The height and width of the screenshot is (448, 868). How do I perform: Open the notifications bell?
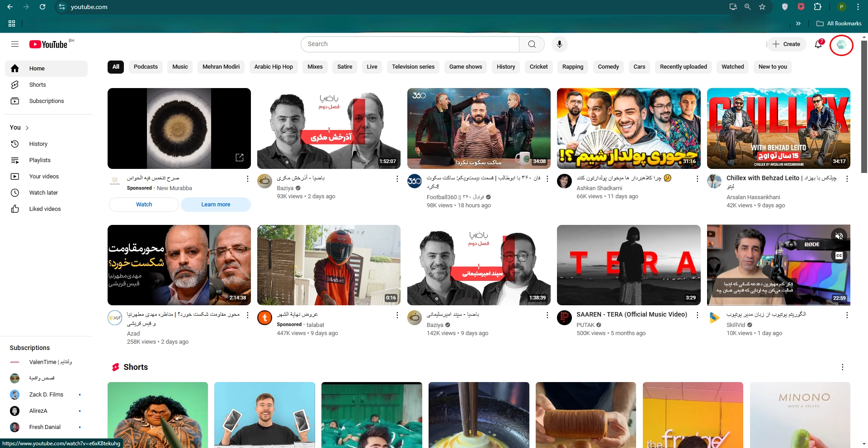coord(818,44)
